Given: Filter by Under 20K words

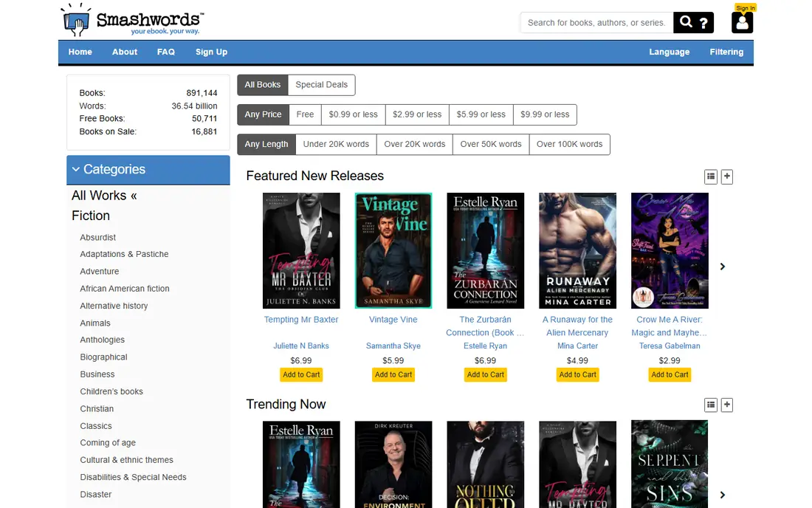Looking at the screenshot, I should click(336, 145).
